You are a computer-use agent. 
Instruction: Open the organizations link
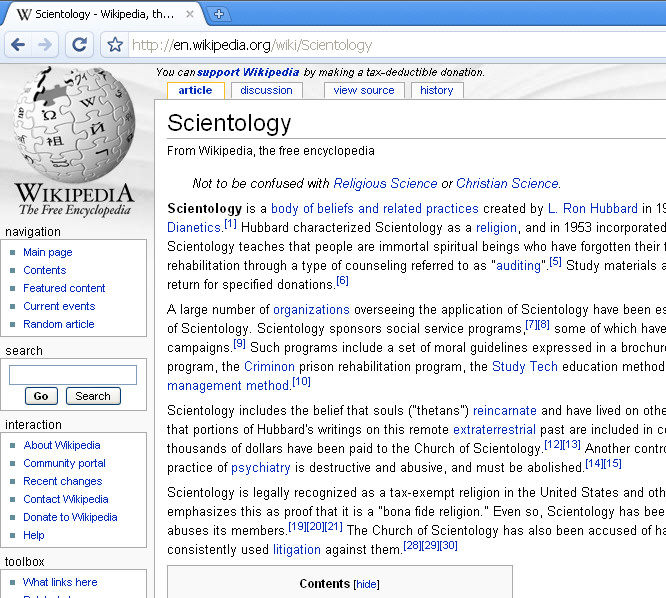(311, 310)
